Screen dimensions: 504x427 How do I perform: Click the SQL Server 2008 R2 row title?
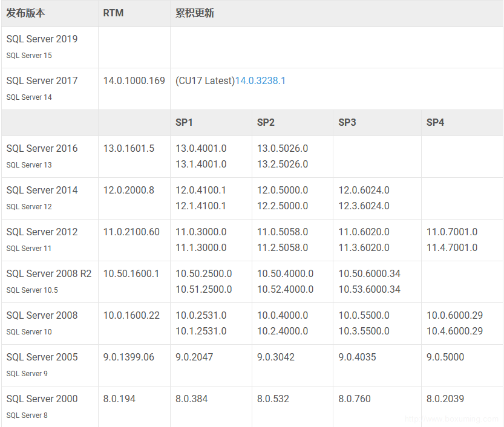[x=49, y=274]
